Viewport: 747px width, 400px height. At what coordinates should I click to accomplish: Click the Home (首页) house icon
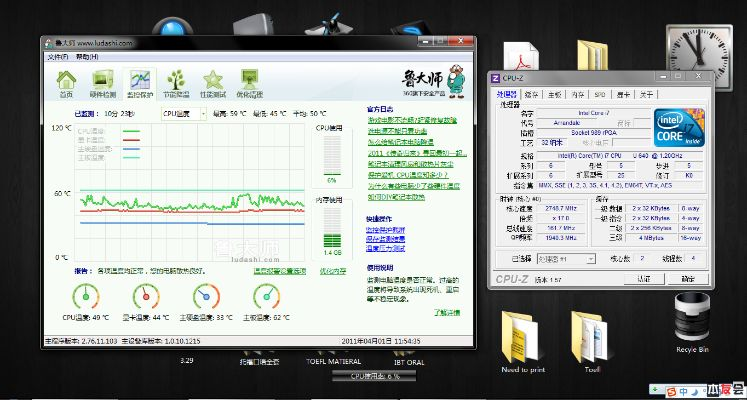coord(66,82)
